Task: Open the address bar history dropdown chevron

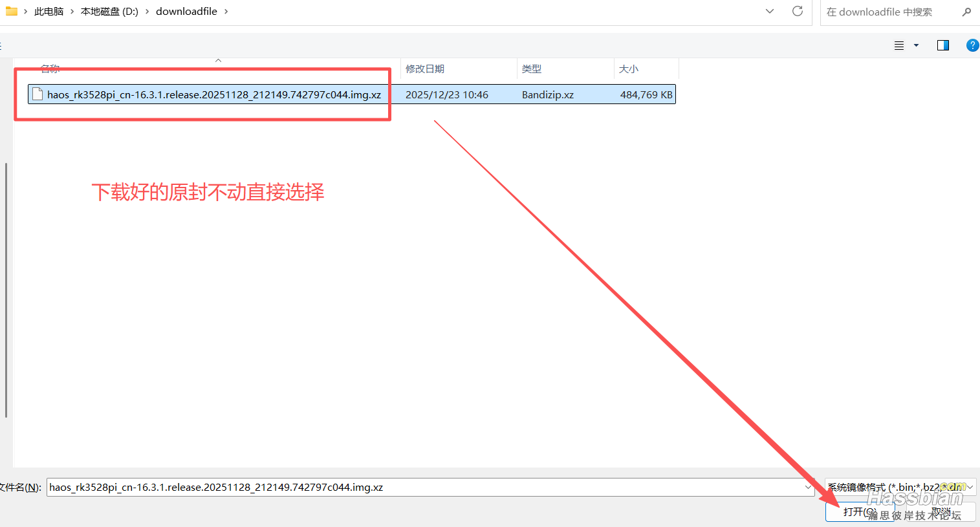Action: (x=770, y=11)
